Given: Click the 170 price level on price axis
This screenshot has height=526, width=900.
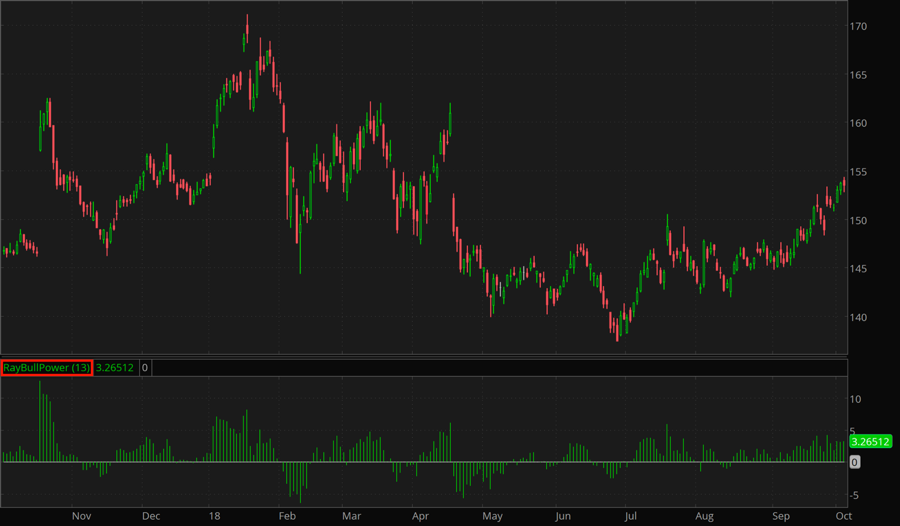Looking at the screenshot, I should point(858,26).
